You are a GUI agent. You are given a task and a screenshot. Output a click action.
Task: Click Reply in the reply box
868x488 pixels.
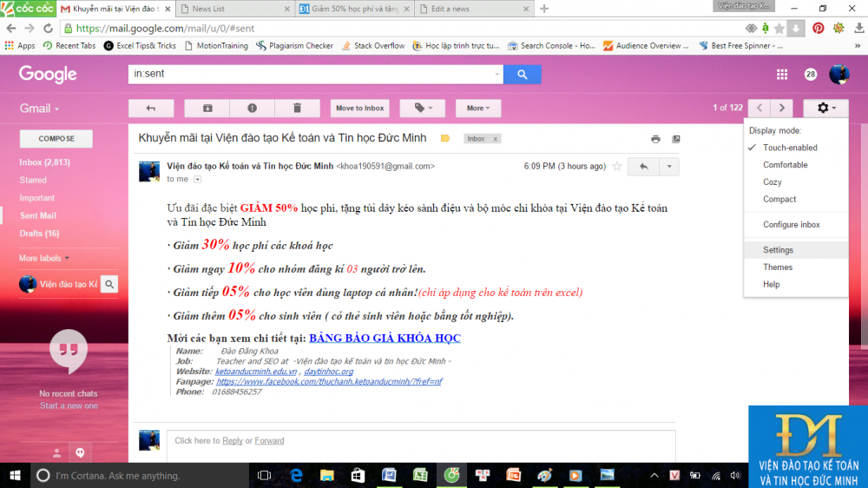click(233, 441)
